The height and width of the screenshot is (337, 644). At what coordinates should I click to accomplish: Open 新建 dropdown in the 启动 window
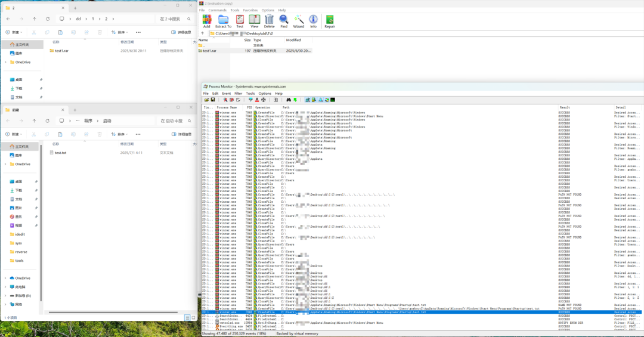[x=14, y=134]
